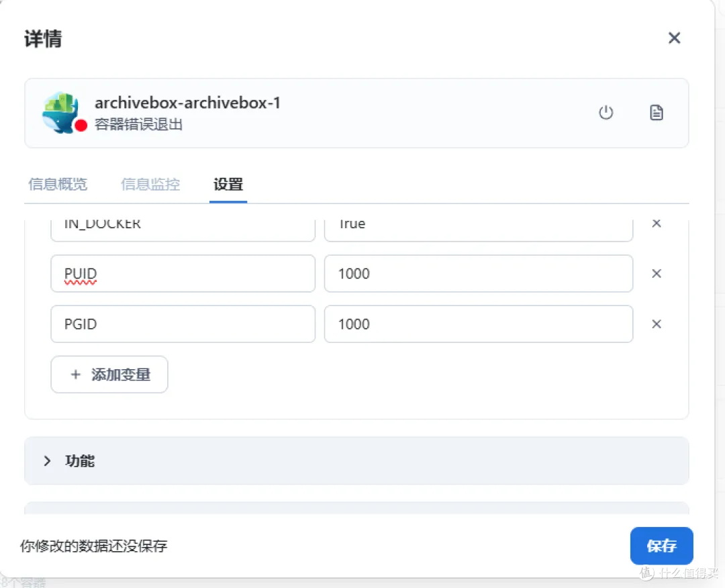Switch to the 信息概览 tab

[x=58, y=184]
